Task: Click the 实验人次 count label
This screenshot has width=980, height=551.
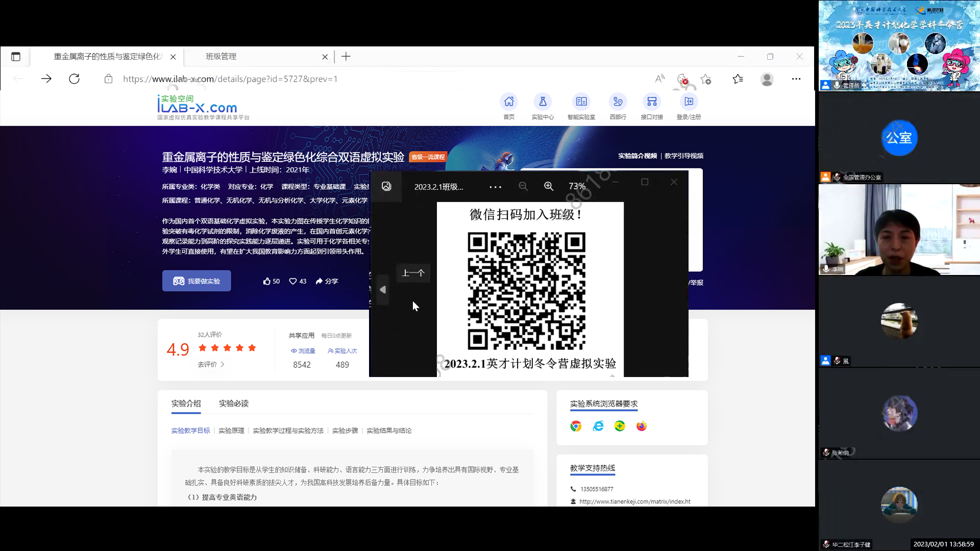Action: [x=342, y=351]
